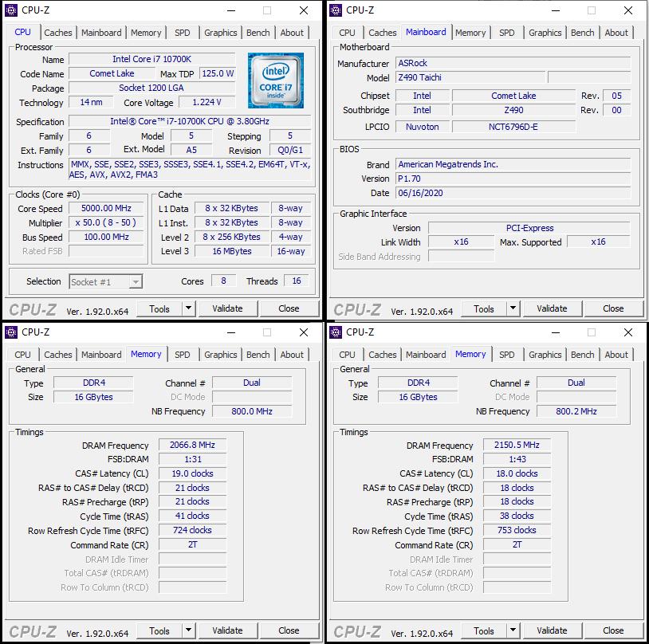Viewport: 649px width, 644px height.
Task: Click Close button in bottom-right Memory window
Action: [613, 630]
